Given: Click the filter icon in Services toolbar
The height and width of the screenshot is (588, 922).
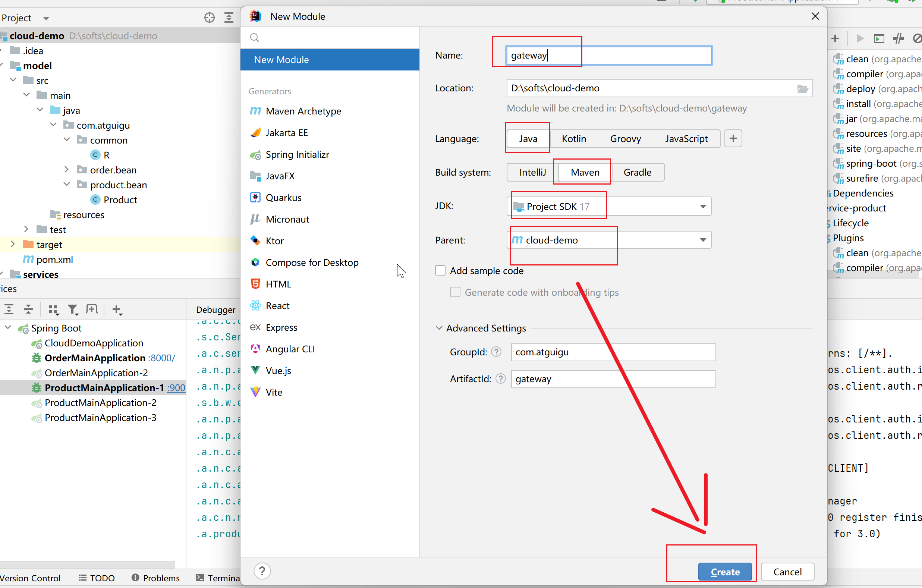Looking at the screenshot, I should (x=72, y=309).
